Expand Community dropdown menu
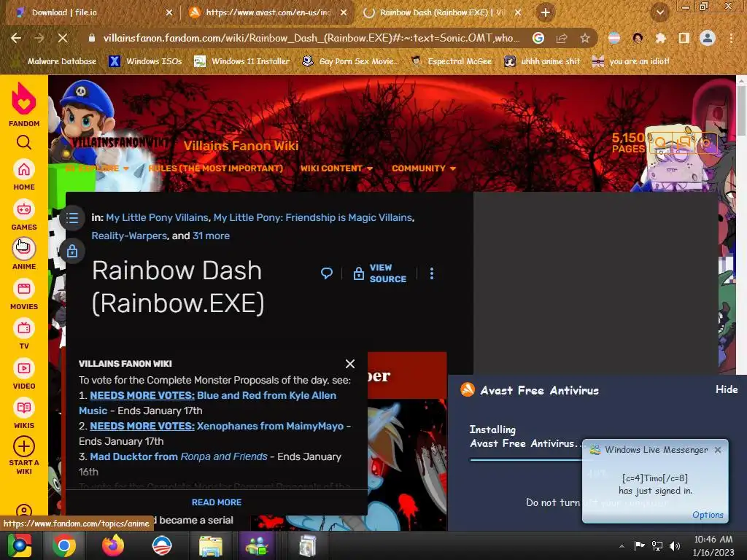747x560 pixels. [x=424, y=168]
